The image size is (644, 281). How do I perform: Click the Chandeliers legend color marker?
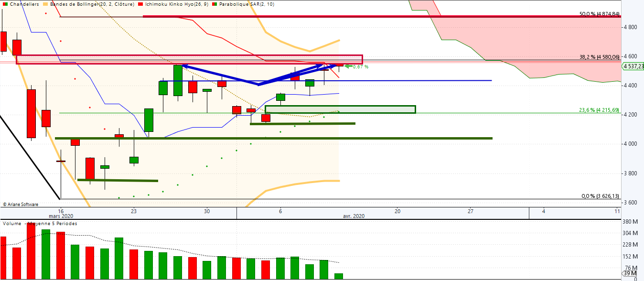coord(5,4)
